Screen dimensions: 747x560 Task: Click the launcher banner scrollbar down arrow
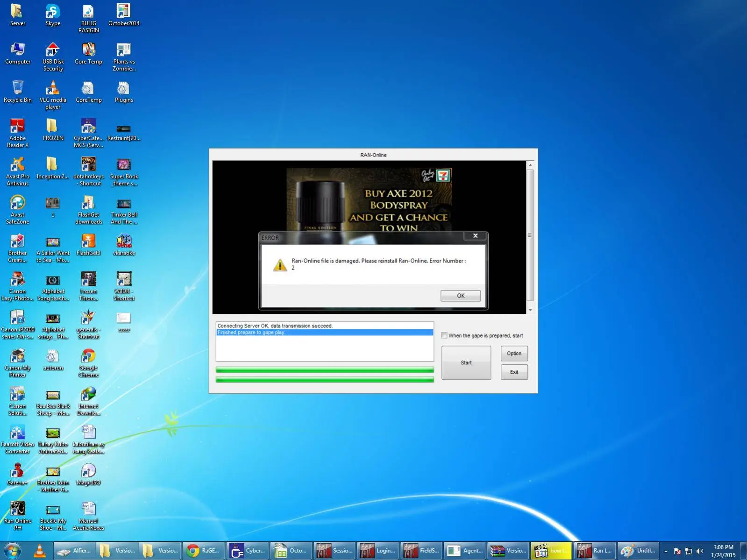click(530, 310)
